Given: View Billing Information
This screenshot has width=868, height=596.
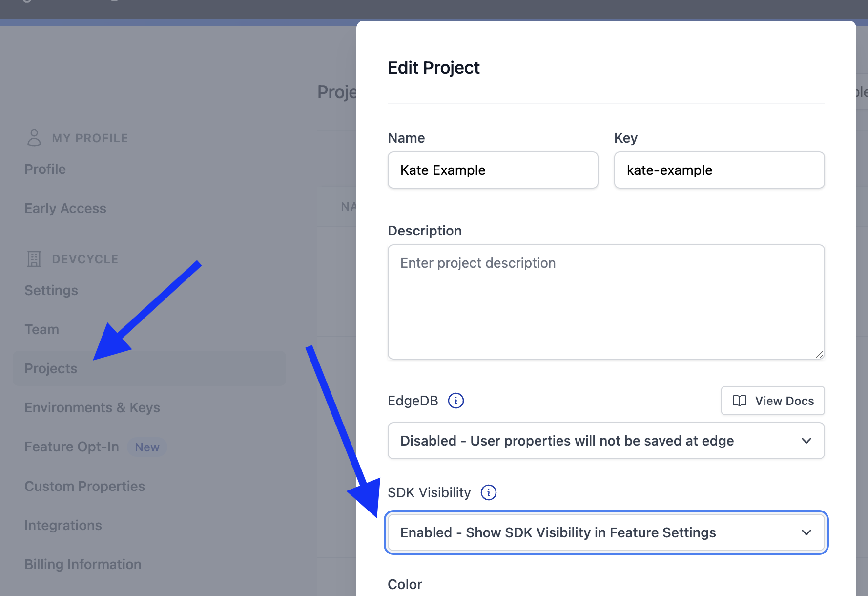Looking at the screenshot, I should (83, 564).
